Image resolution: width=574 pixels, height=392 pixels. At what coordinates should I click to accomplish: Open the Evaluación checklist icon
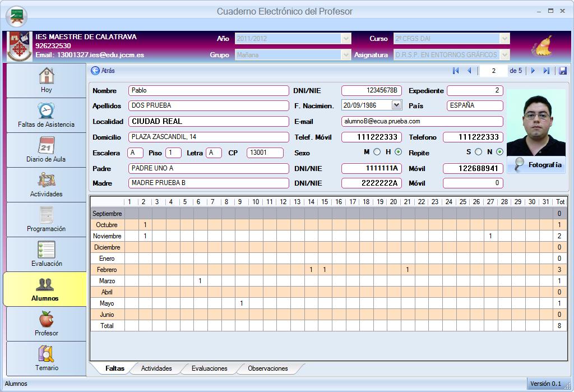coord(47,250)
